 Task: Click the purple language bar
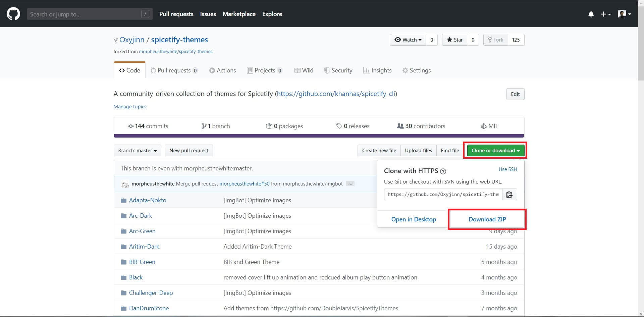(x=319, y=136)
